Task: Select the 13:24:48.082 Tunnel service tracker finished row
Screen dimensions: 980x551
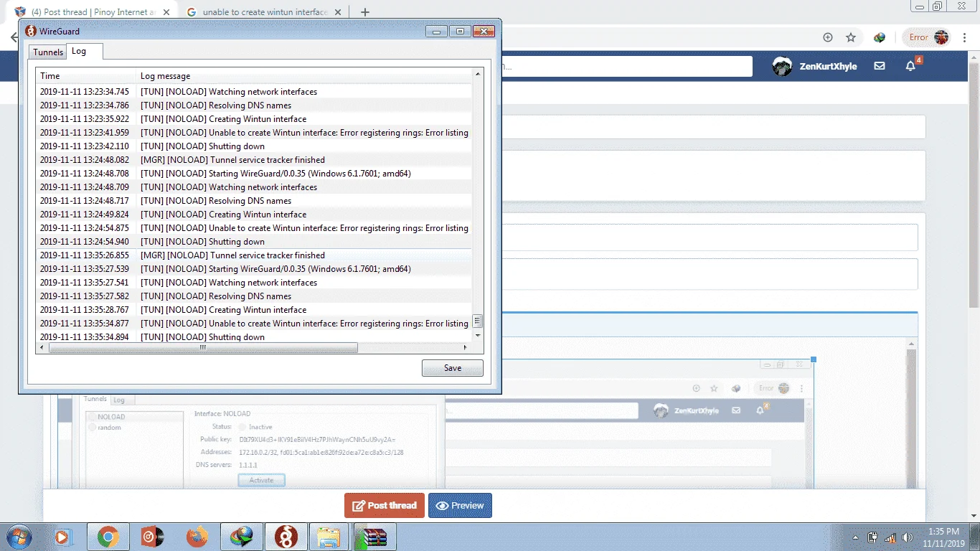Action: 254,160
